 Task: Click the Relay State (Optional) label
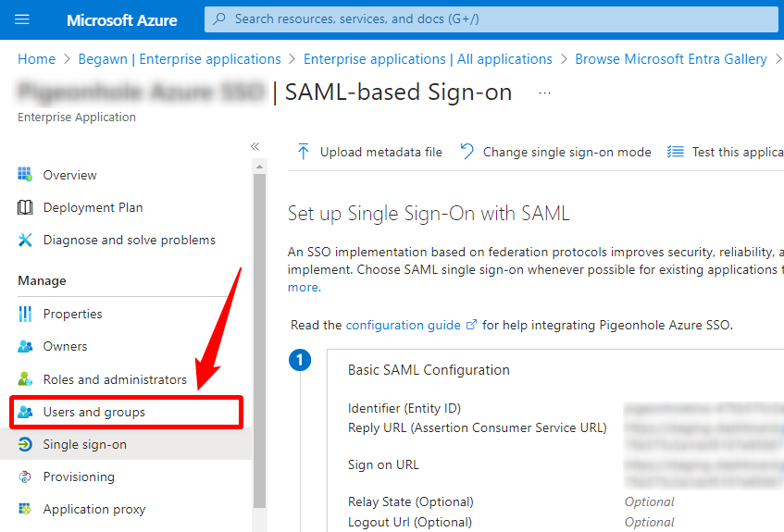410,501
